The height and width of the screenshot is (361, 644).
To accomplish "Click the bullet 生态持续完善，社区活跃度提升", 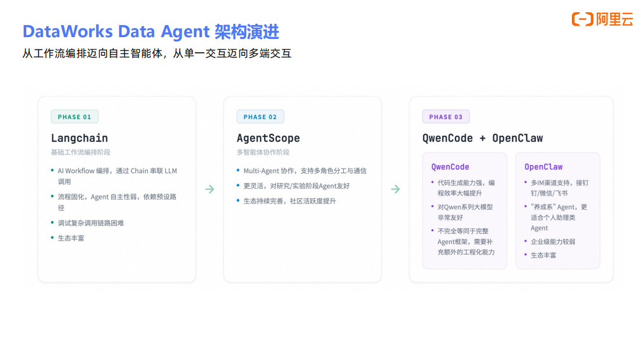I will [x=290, y=201].
